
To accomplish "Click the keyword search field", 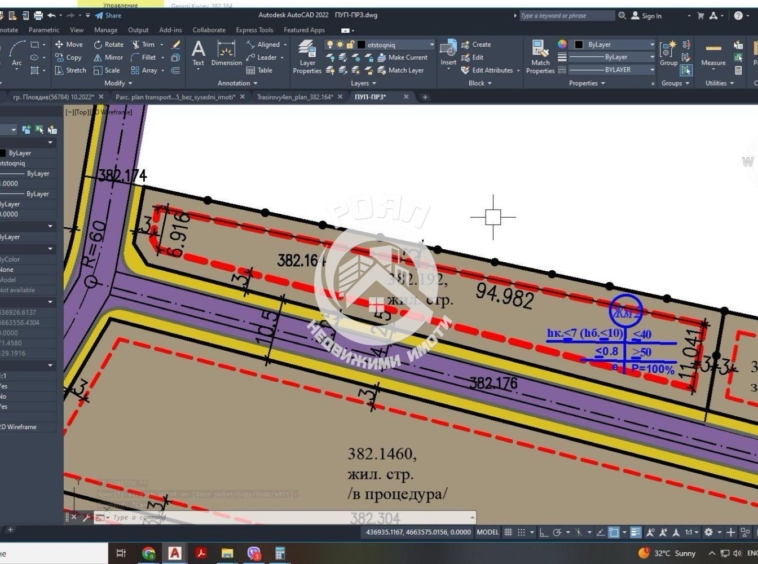I will coord(567,15).
